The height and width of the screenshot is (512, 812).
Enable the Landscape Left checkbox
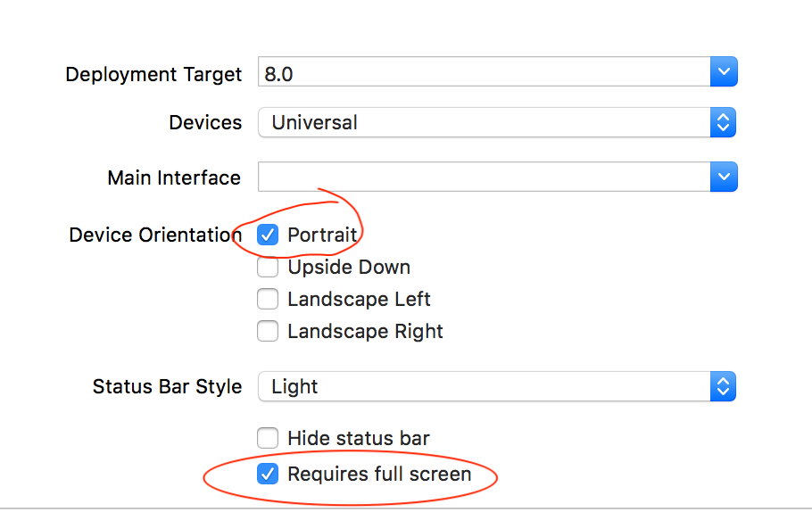[268, 299]
